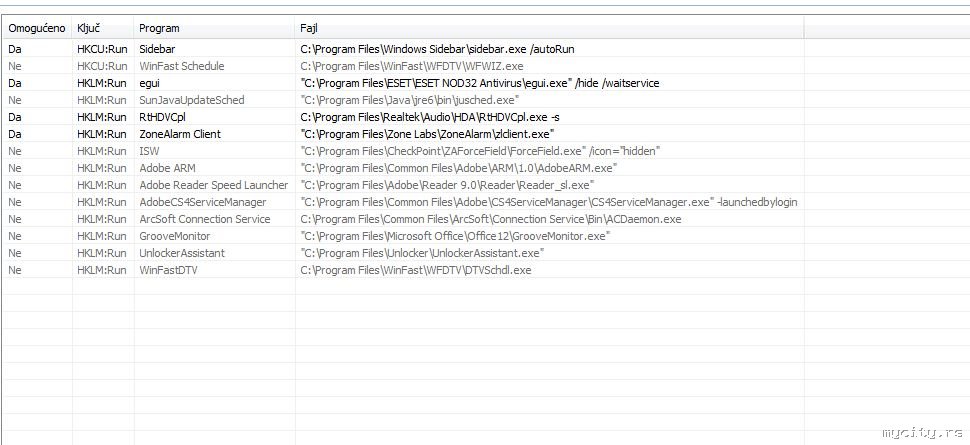Click HKCU:Run key in Sidebar row

[102, 49]
